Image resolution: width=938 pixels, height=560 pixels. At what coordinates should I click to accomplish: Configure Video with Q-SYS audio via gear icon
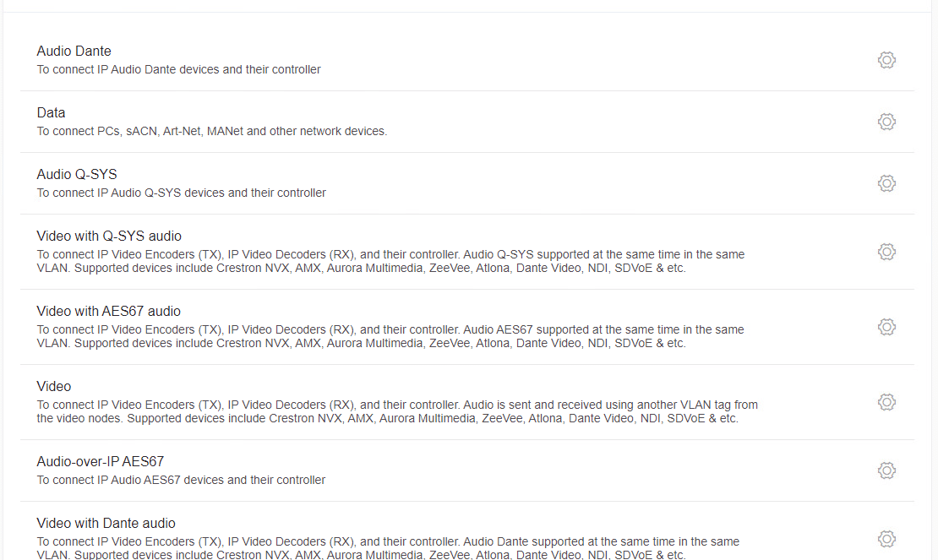point(886,252)
